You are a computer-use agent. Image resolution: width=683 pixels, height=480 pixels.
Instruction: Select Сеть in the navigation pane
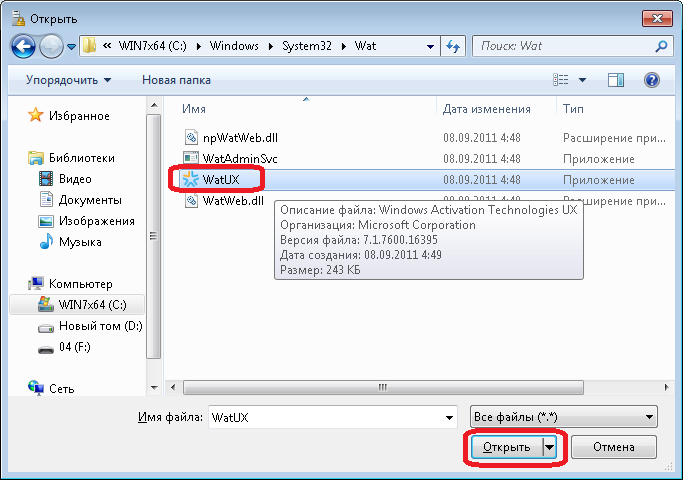point(61,389)
